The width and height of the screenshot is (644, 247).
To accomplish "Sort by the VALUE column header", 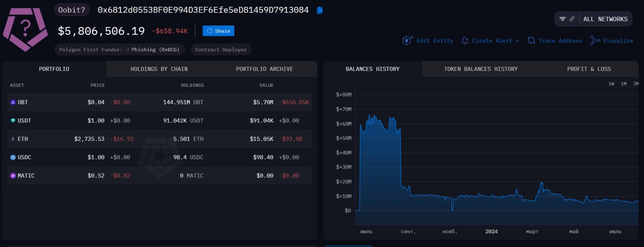I will tap(266, 85).
